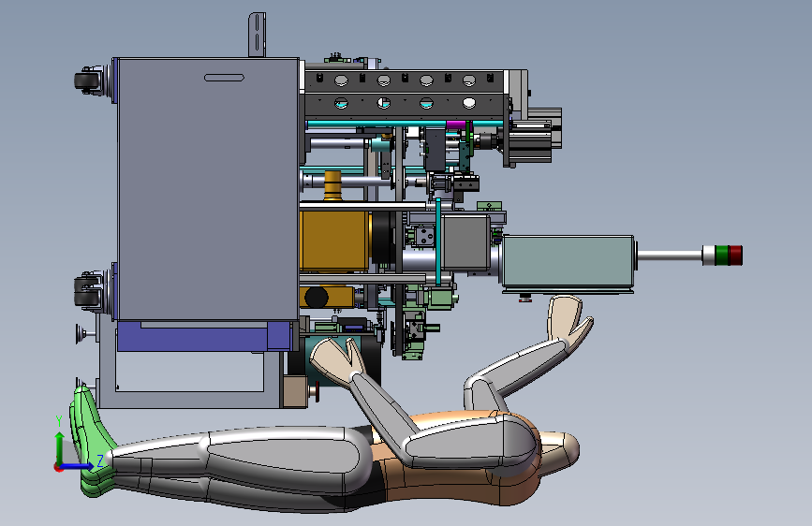This screenshot has width=812, height=526.
Task: Click the green Y axis of the triad
Action: [60, 446]
